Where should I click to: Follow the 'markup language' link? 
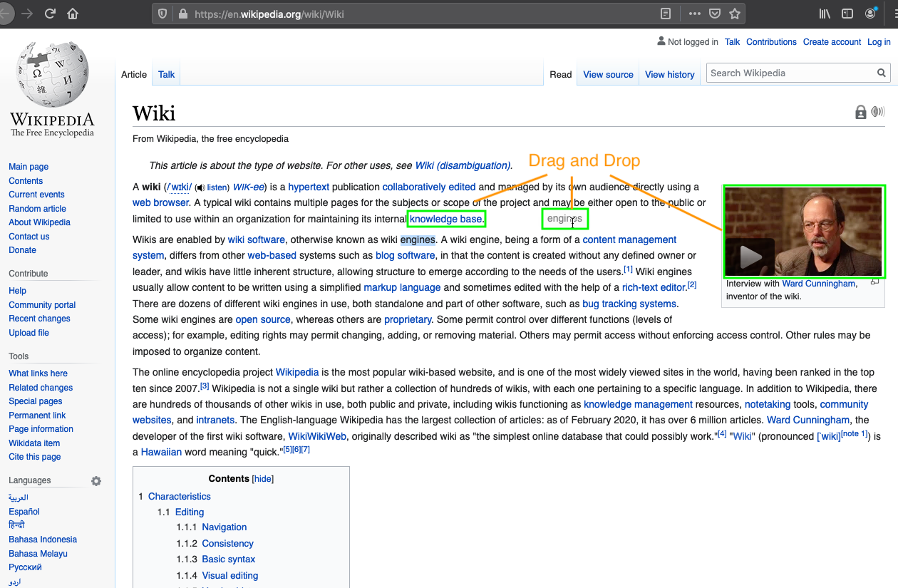402,287
